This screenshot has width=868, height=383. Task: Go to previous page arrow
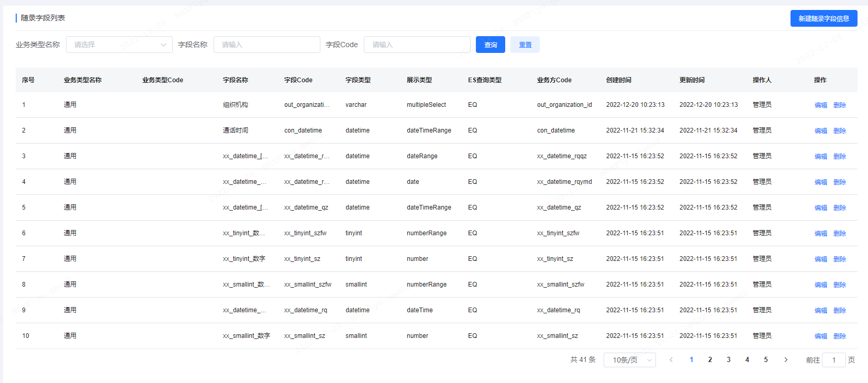click(x=671, y=359)
